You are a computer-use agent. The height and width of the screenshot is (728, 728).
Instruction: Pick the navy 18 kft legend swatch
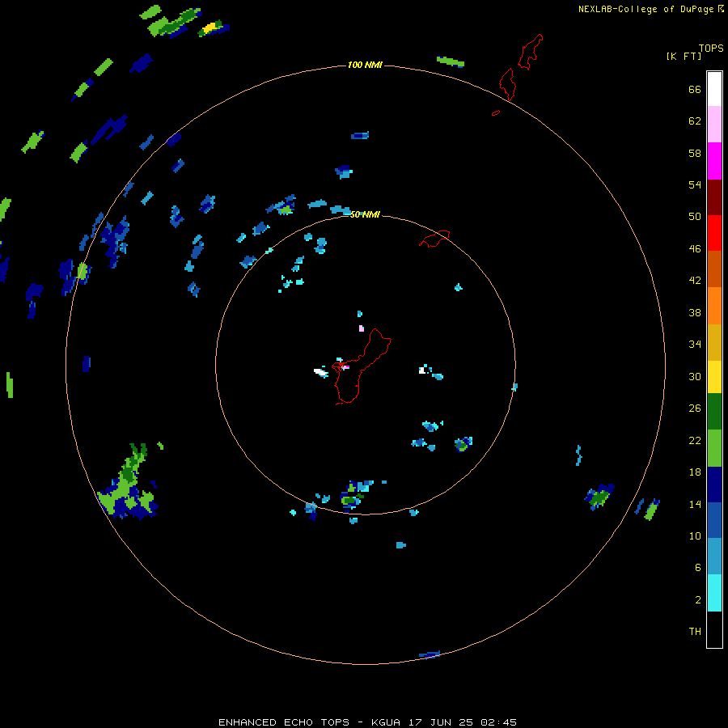(714, 485)
